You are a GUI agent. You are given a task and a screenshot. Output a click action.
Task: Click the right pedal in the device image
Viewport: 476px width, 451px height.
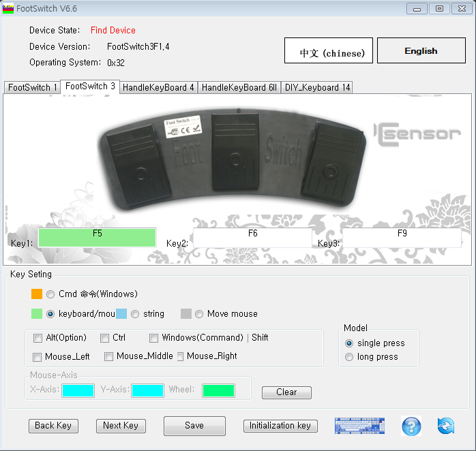point(332,162)
